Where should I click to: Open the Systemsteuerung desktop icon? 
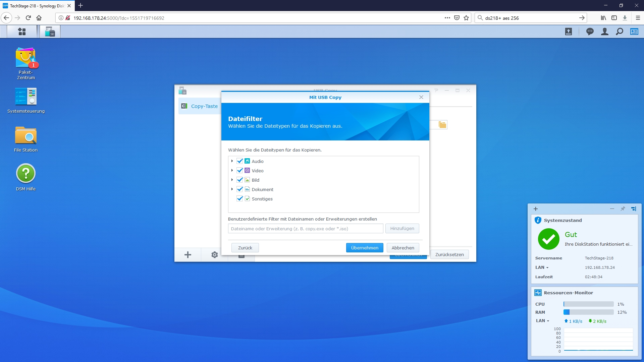click(25, 97)
